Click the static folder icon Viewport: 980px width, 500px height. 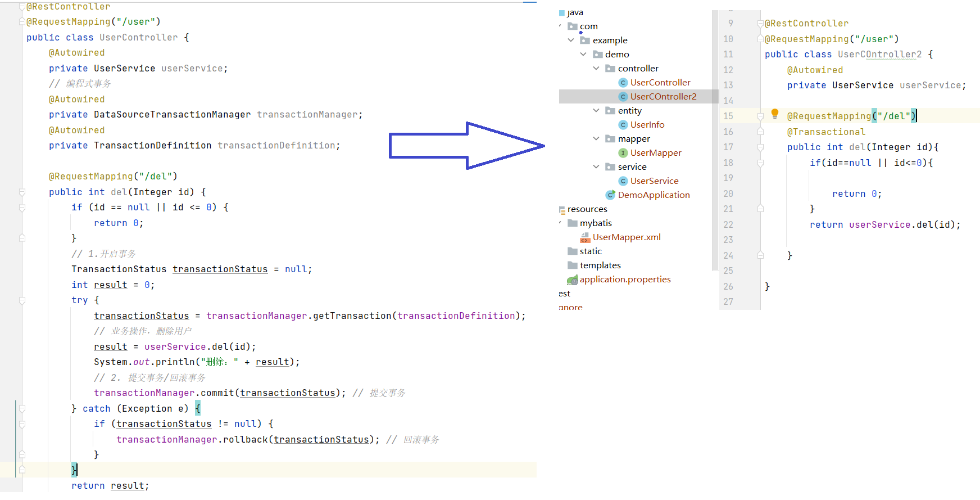click(573, 251)
